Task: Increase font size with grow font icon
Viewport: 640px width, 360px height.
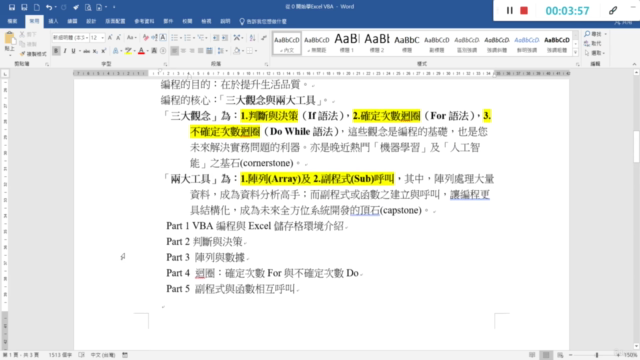Action: pyautogui.click(x=110, y=38)
